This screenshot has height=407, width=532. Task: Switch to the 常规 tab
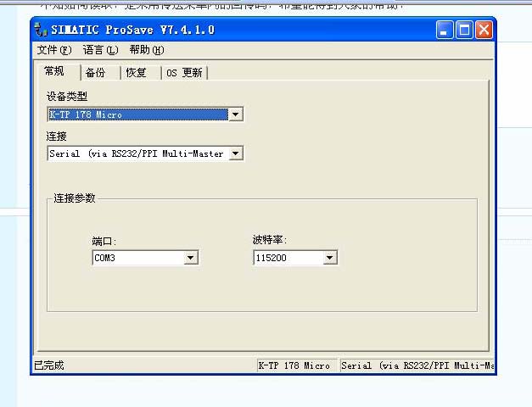(x=54, y=71)
